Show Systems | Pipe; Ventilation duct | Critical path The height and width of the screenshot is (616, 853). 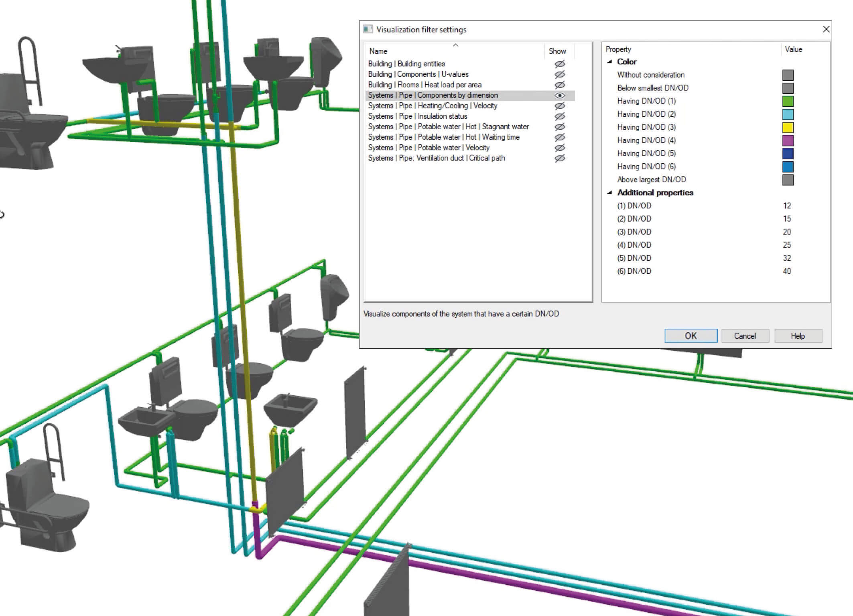tap(560, 158)
